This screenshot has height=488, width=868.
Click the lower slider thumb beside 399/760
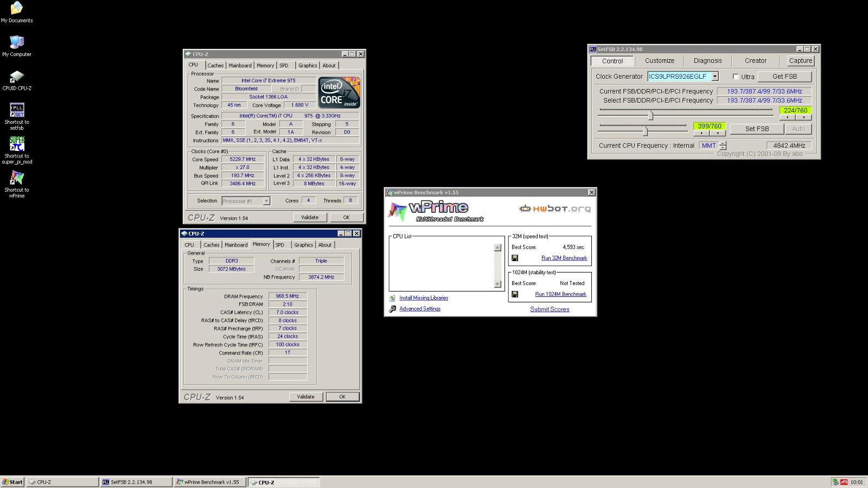(644, 131)
